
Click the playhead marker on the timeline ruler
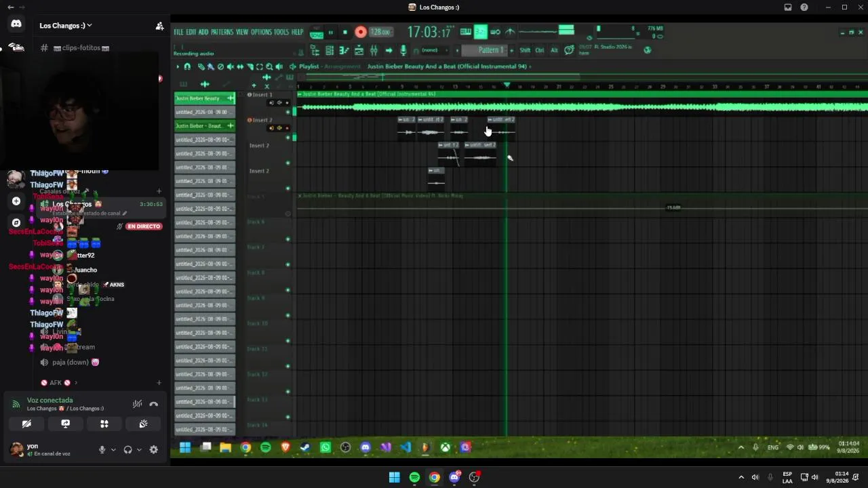click(507, 85)
